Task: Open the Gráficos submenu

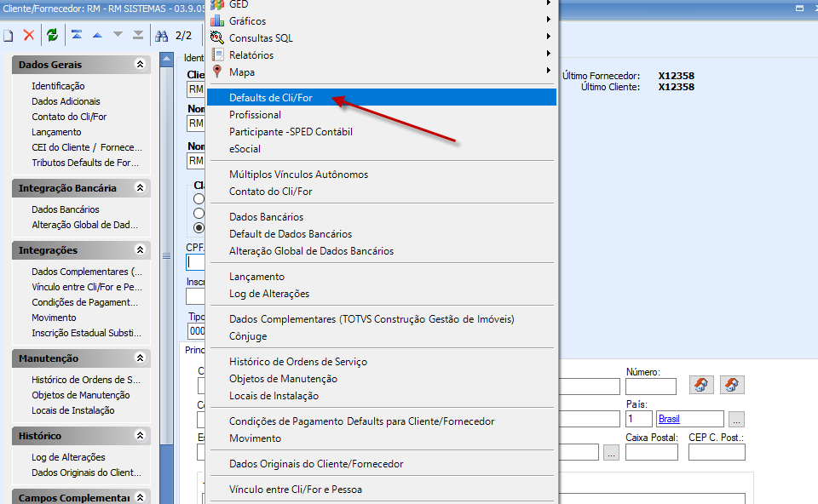Action: tap(382, 20)
